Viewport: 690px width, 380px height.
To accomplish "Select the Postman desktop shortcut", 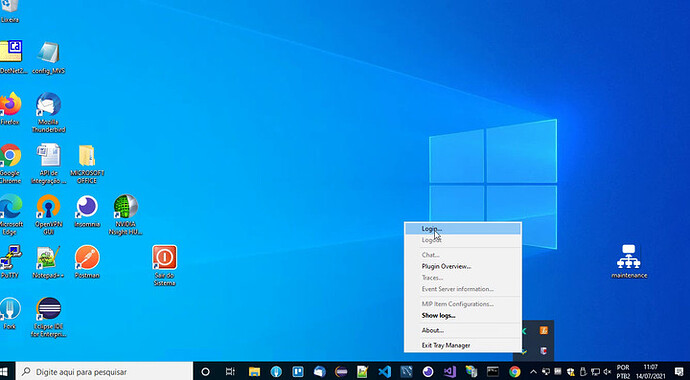I will coord(87,262).
